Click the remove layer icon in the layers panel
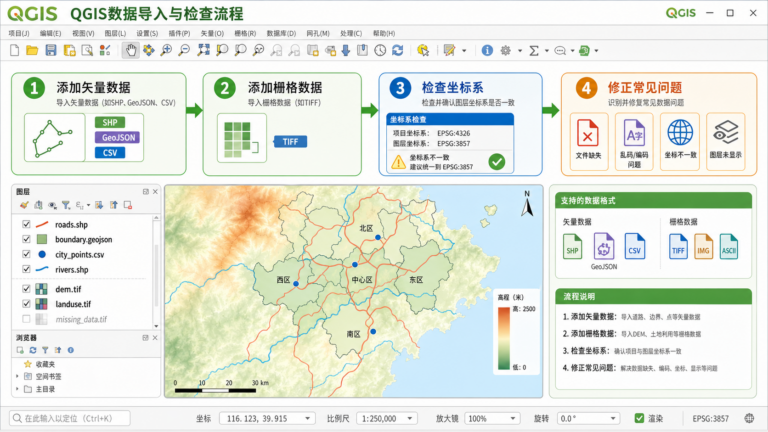 [128, 205]
